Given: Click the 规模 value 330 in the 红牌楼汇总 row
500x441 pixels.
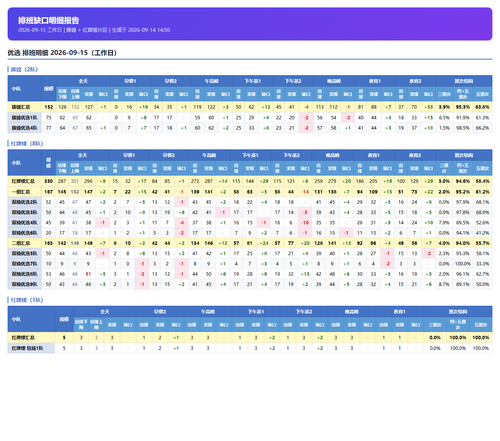Looking at the screenshot, I should (x=48, y=181).
